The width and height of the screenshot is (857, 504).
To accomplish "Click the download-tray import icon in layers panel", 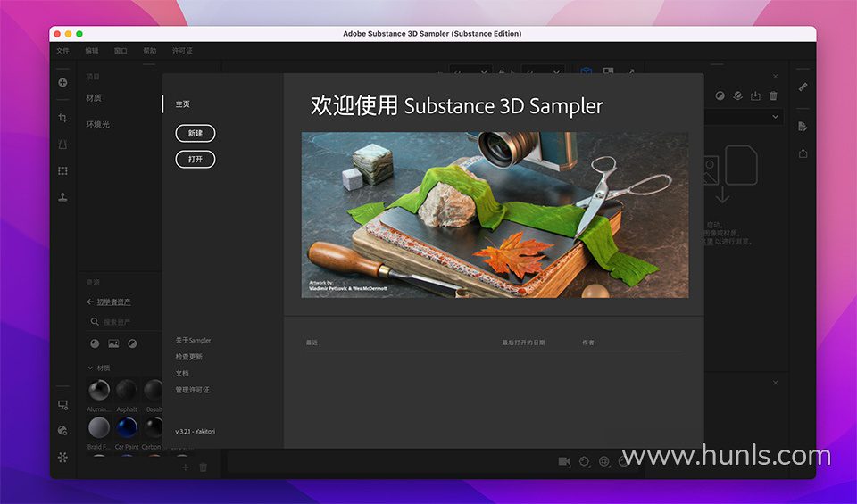I will 755,95.
